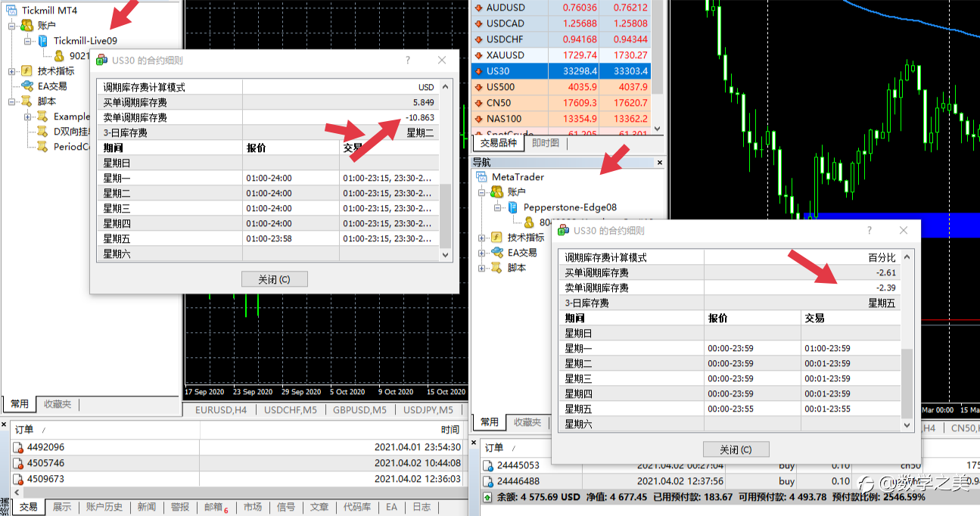
Task: Click 卖单调期库存费 value -10.863
Action: click(x=419, y=117)
